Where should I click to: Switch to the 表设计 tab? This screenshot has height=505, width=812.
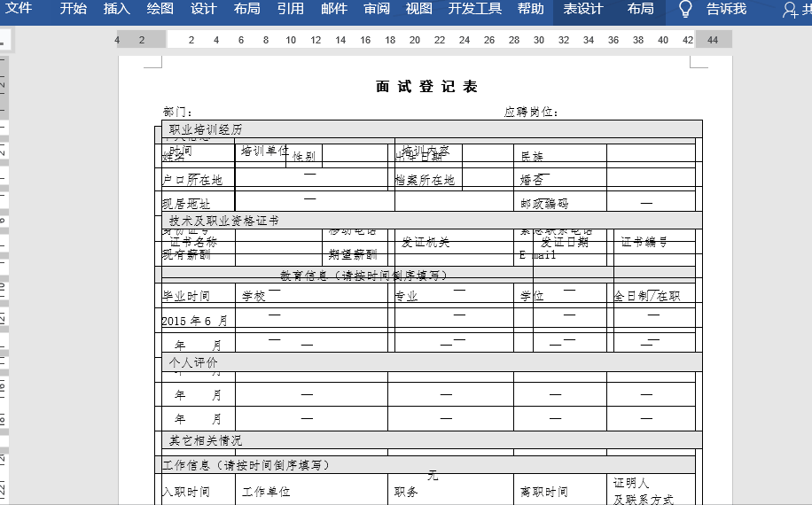pyautogui.click(x=583, y=10)
